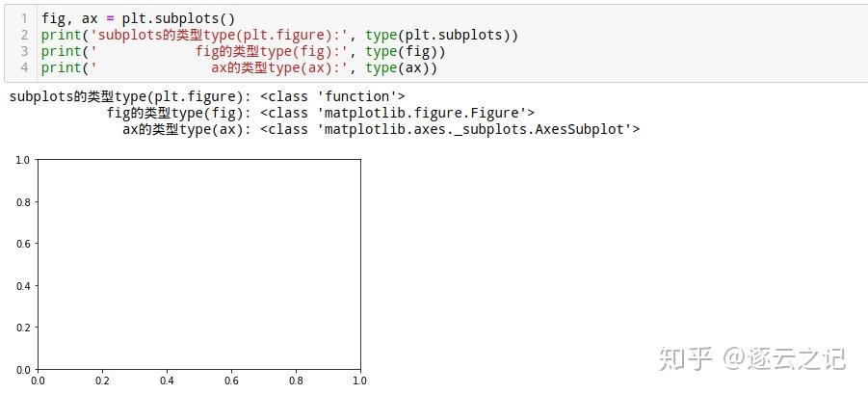Screen dimensions: 868x394
Task: Click line number 2 in gutter
Action: (x=24, y=36)
